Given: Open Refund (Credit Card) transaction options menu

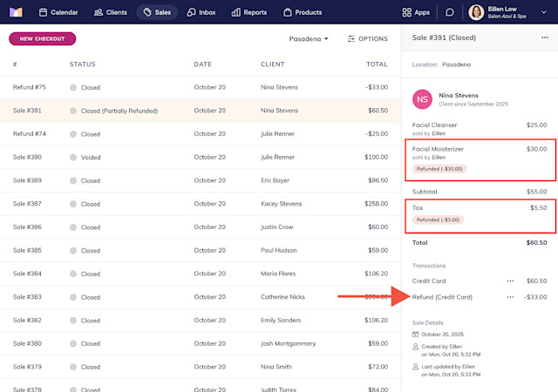Looking at the screenshot, I should coord(510,297).
